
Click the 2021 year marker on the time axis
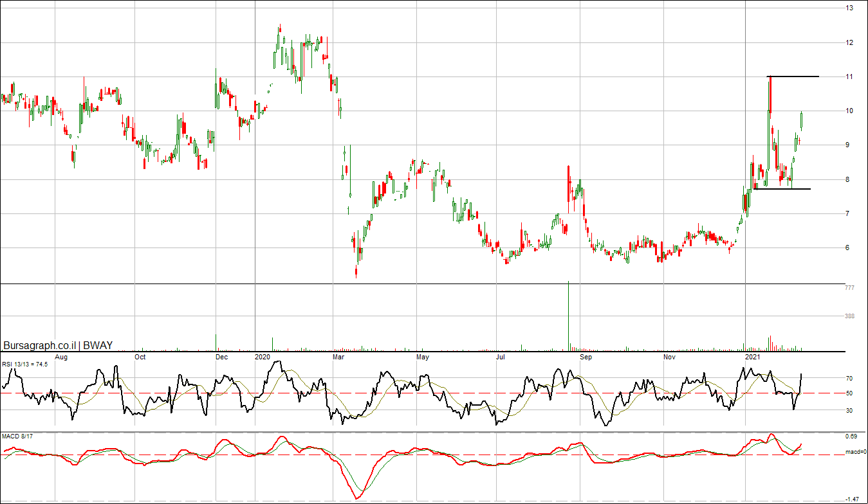752,356
